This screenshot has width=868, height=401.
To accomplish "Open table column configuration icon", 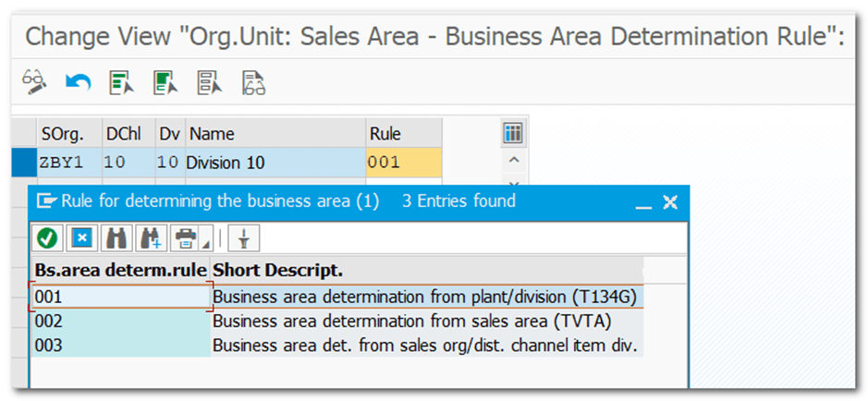I will 513,133.
